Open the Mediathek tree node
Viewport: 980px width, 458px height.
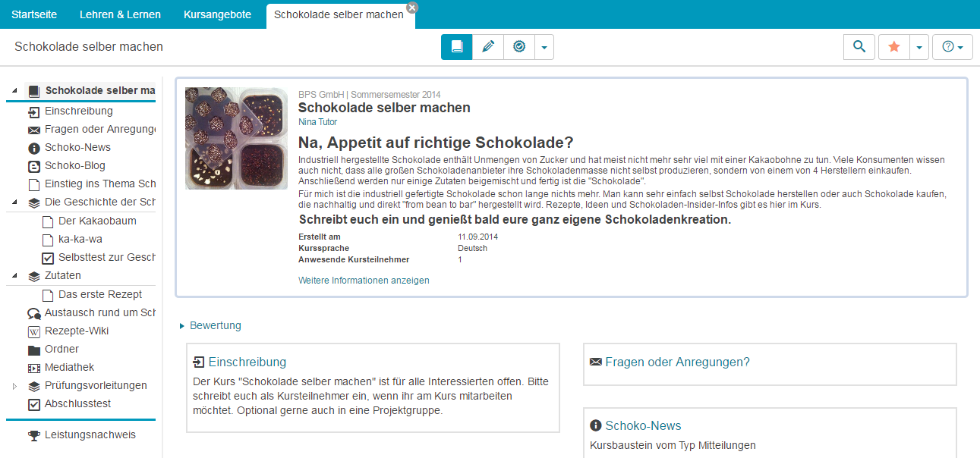tap(69, 367)
